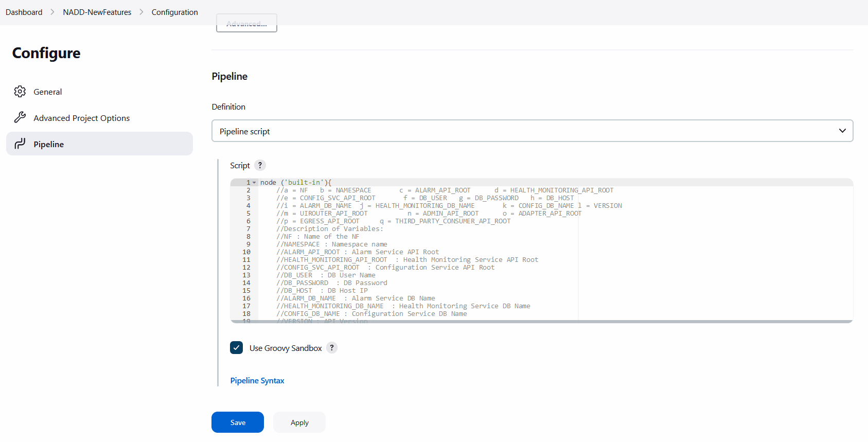Click the Pipeline section heading
Screen dimensions: 868x442
229,76
